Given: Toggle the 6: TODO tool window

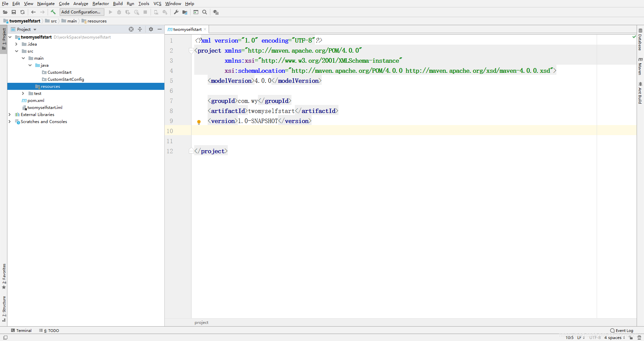Looking at the screenshot, I should pyautogui.click(x=49, y=331).
